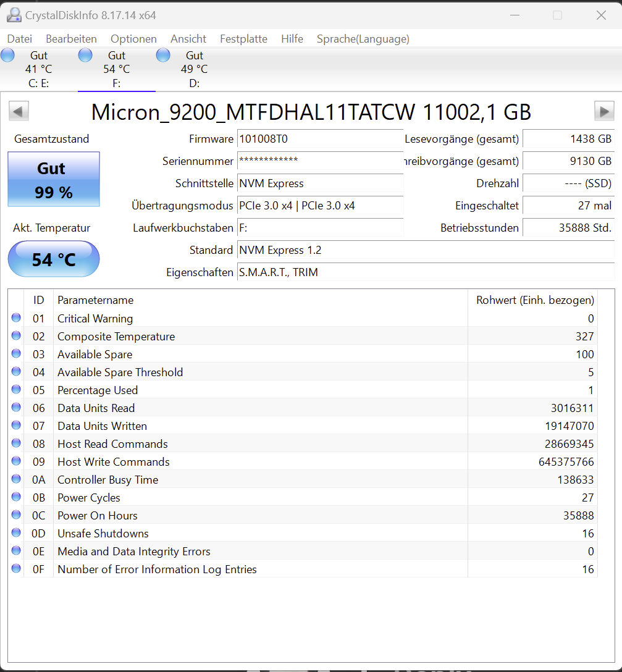Click status orb of Controller Busy Time row
This screenshot has height=672, width=622.
pos(16,479)
